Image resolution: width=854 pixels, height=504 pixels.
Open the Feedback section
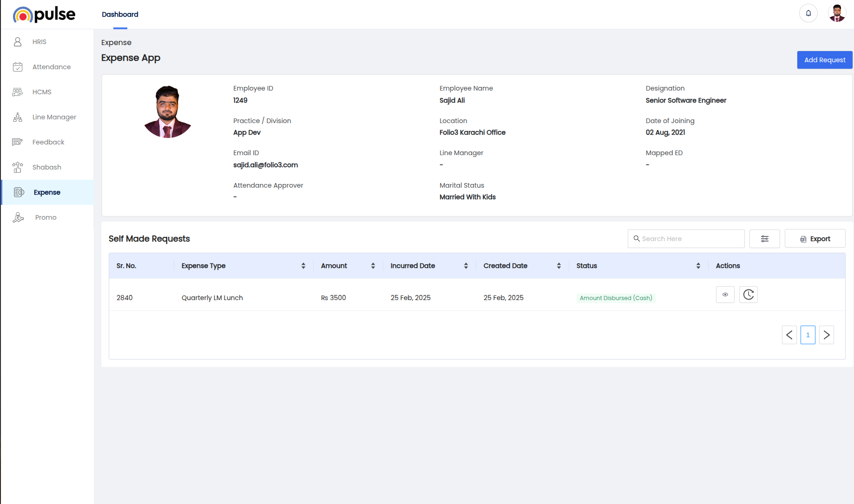(48, 142)
